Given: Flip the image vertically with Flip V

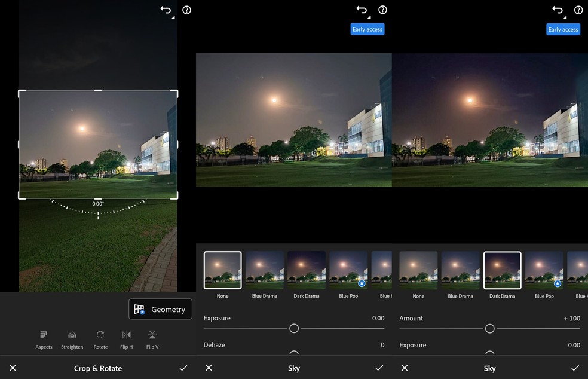Looking at the screenshot, I should (x=152, y=340).
